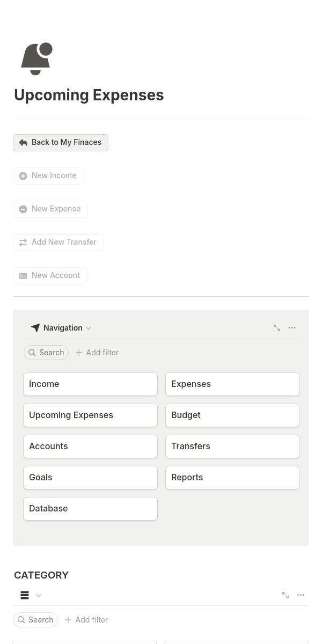Open the Budget navigation card
Screen dimensions: 322x644
coord(233,415)
